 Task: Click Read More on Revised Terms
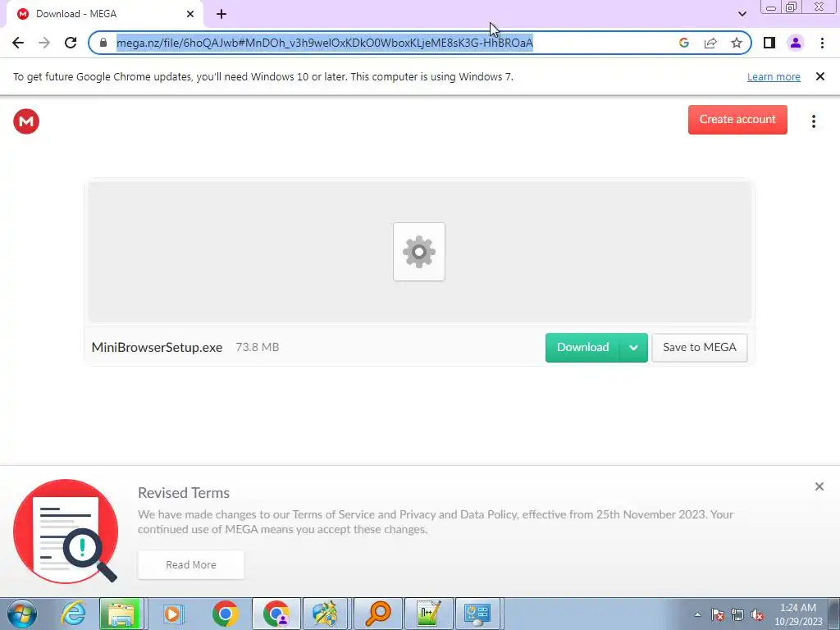point(190,564)
